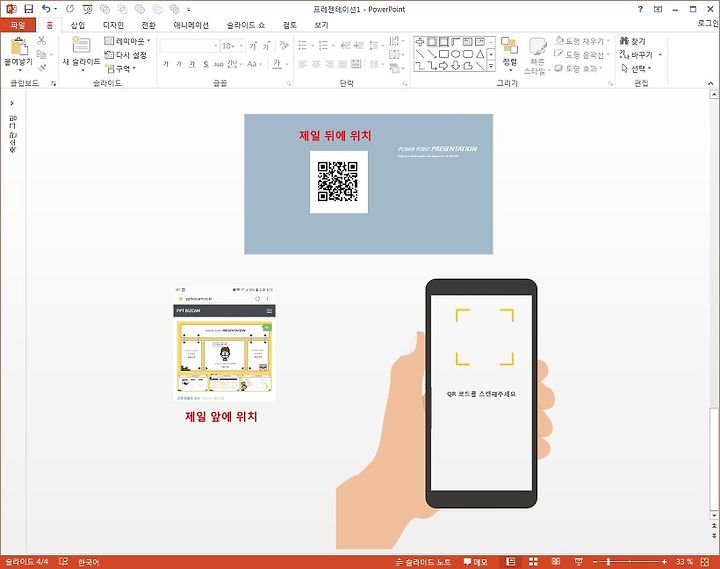Toggle Comments (메모) pane
Screen dimensions: 720x569
click(x=475, y=562)
